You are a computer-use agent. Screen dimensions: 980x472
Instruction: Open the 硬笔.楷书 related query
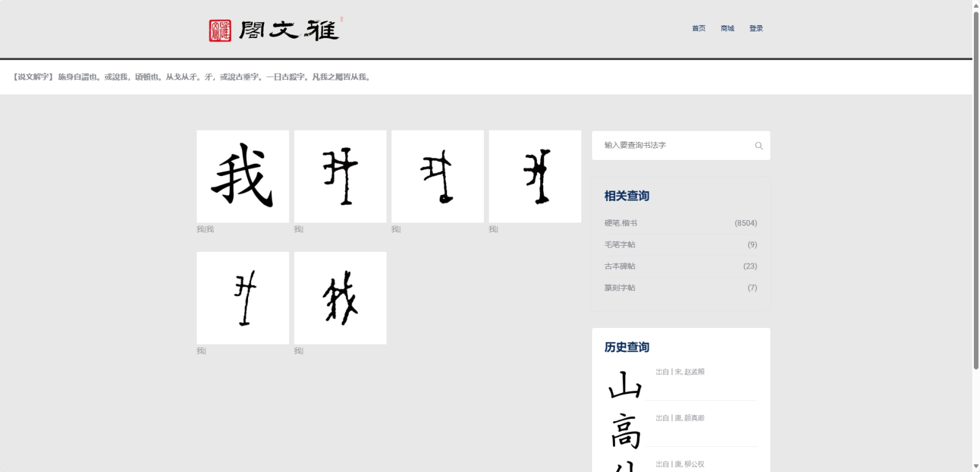click(620, 223)
